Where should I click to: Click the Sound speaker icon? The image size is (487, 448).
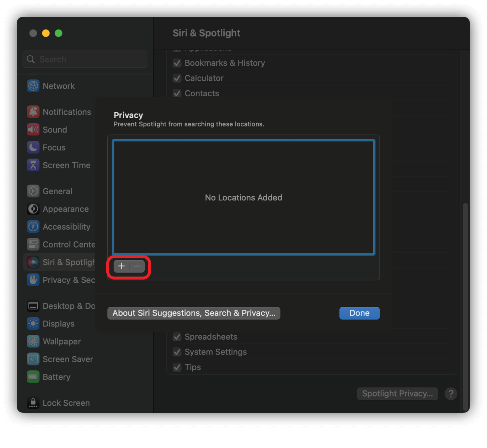[33, 130]
